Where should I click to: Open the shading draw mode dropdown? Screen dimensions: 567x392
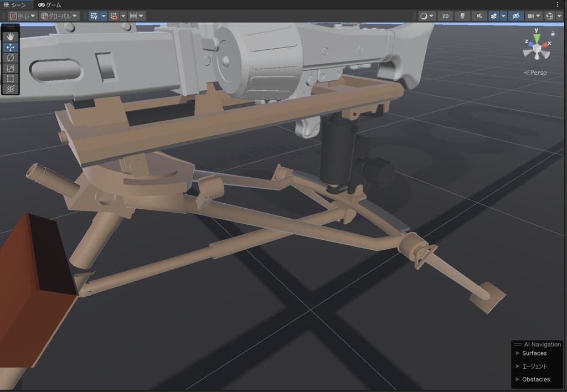426,16
